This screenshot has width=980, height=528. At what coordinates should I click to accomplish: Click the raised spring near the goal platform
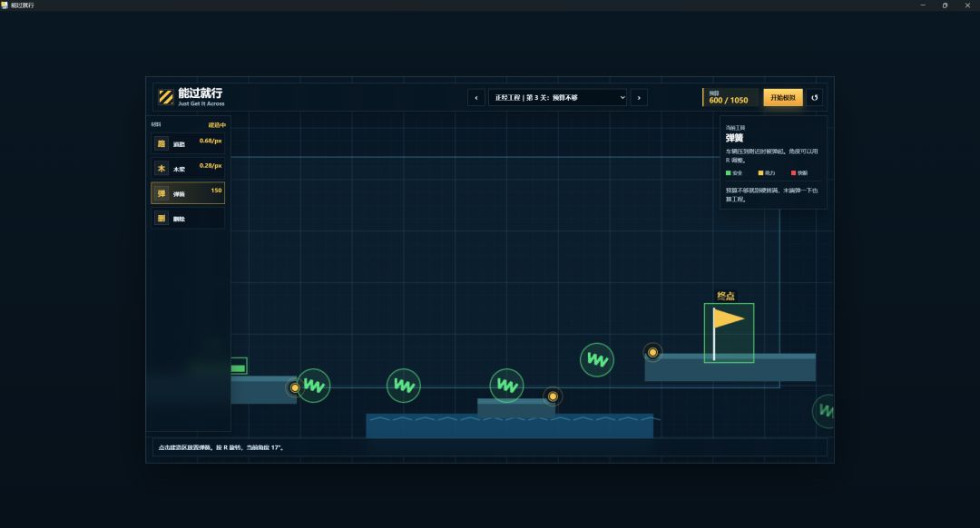pos(597,360)
